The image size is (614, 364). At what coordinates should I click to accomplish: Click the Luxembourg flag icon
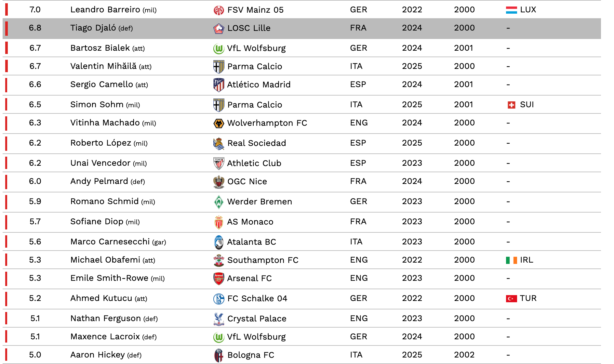(511, 10)
